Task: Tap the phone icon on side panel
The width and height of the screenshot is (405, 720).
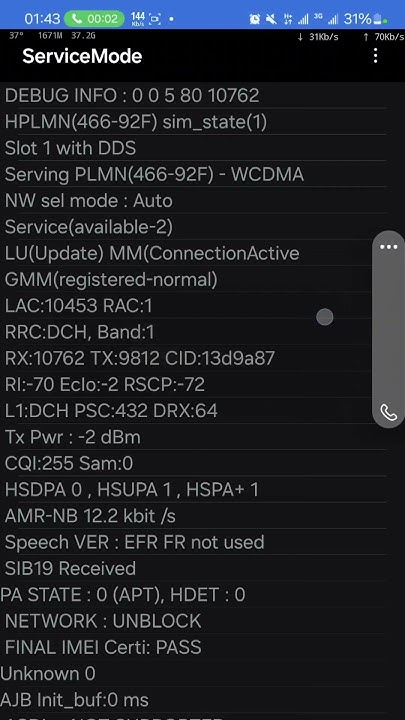Action: point(388,412)
